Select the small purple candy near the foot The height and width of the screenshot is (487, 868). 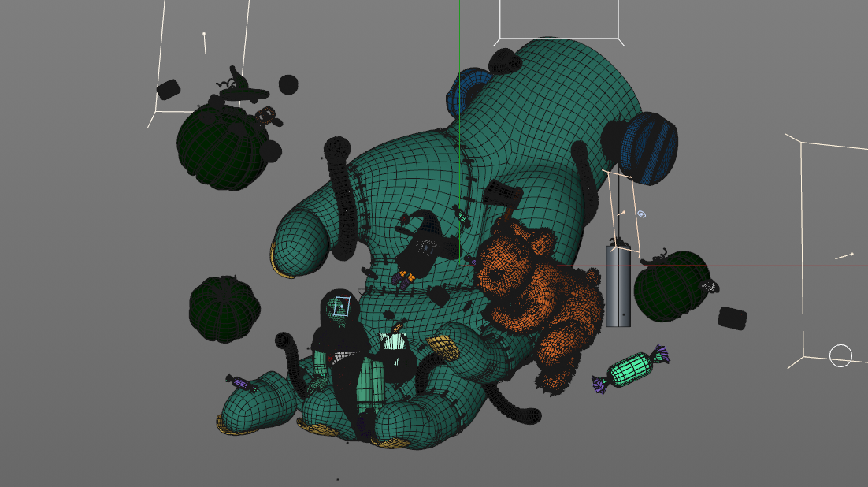(x=240, y=383)
